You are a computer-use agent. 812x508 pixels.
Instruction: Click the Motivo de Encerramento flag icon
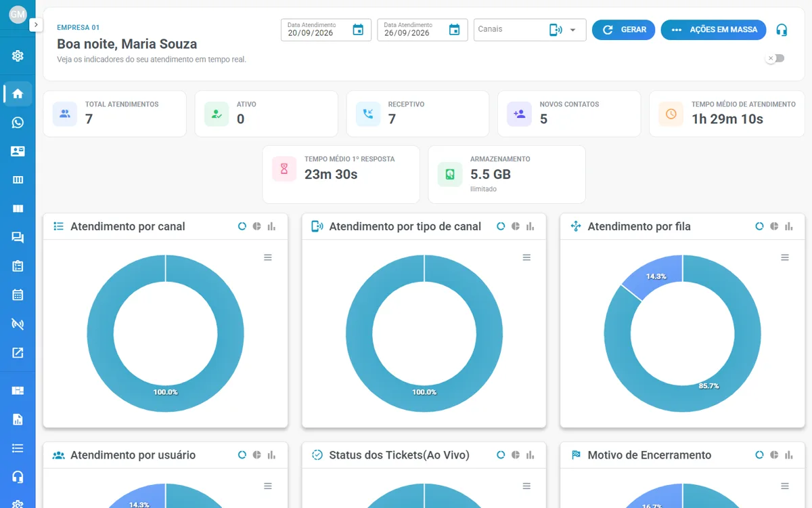(x=576, y=455)
